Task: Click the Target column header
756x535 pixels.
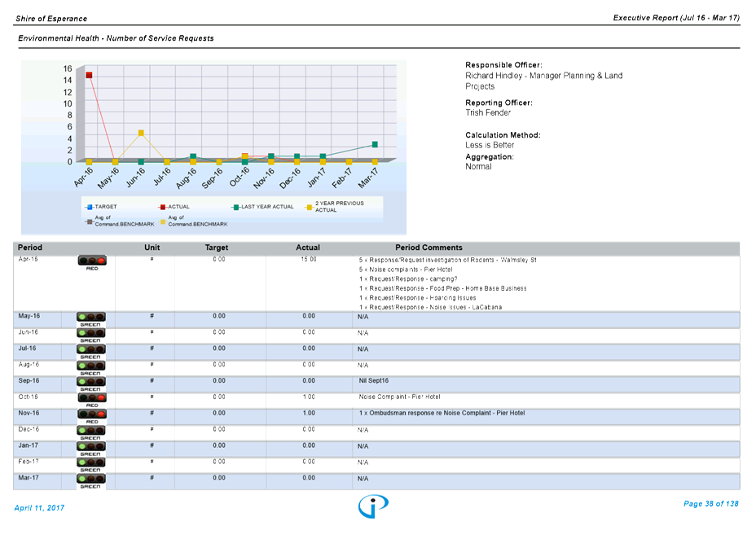Action: (x=217, y=248)
